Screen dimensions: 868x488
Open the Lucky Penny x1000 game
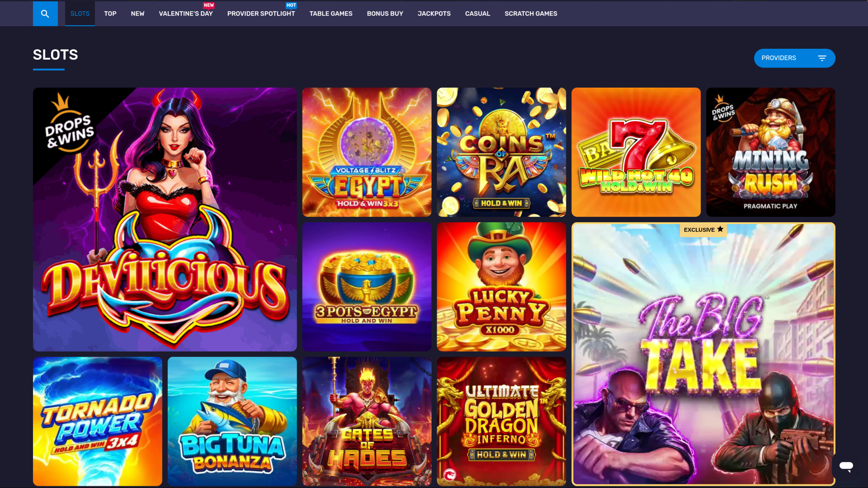[501, 286]
